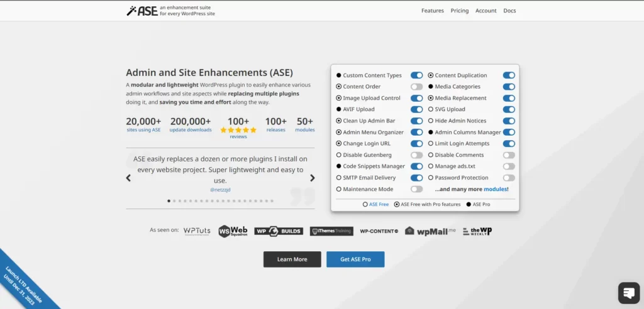
Task: Click the first testimonial carousel dot
Action: click(169, 201)
